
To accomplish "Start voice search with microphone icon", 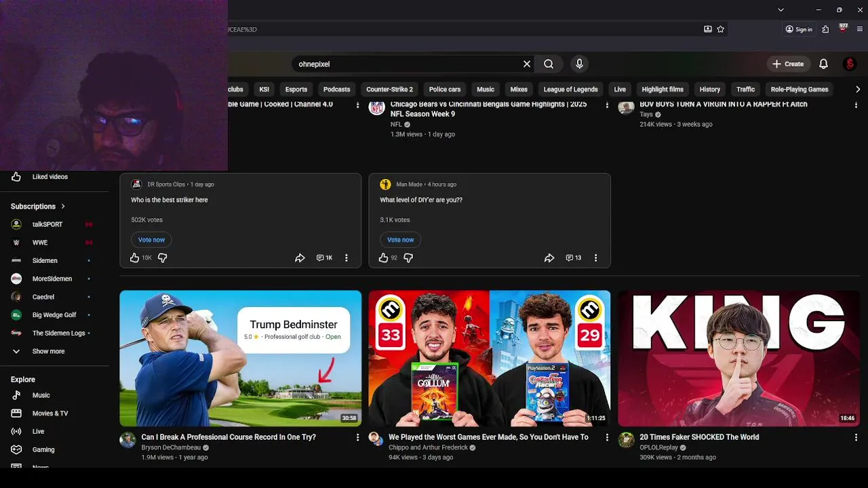I will click(579, 64).
